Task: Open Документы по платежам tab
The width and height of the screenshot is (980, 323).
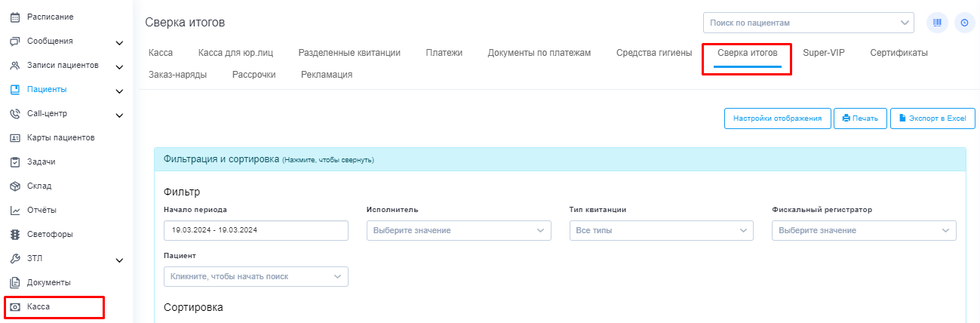Action: pos(539,53)
